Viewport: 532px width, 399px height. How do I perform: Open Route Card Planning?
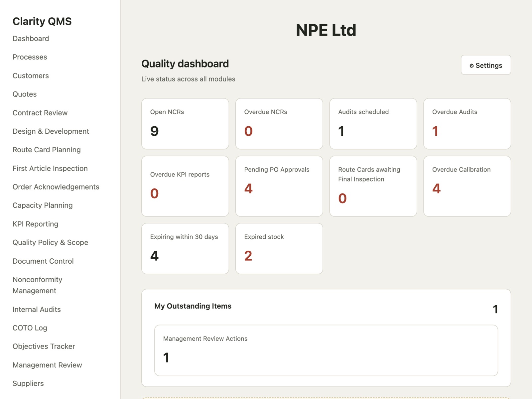(x=47, y=150)
